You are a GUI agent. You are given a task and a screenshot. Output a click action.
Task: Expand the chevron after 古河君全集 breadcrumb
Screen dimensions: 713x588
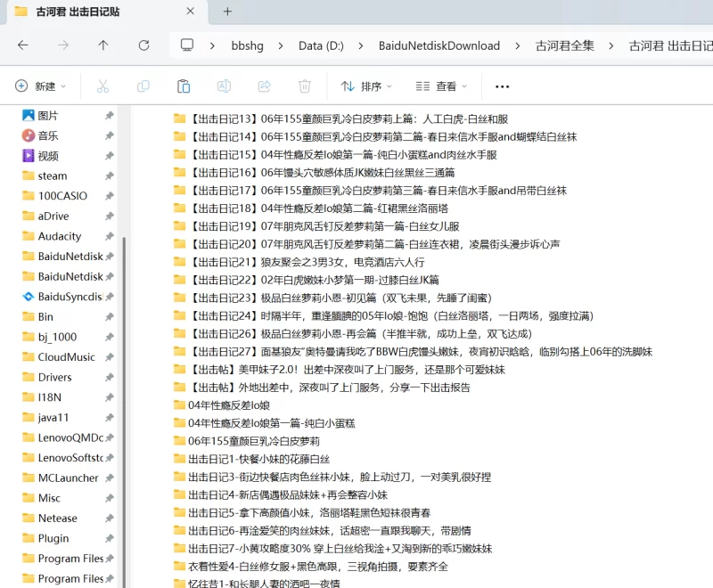coord(611,46)
